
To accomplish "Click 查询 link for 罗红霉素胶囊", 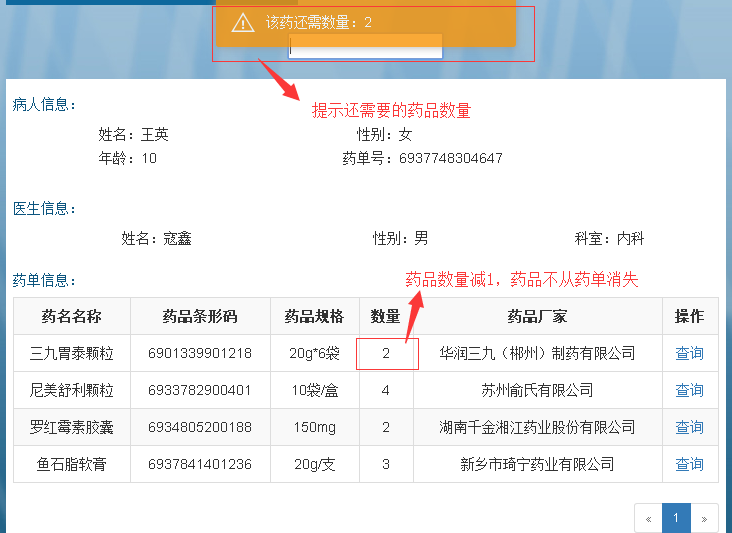I will pyautogui.click(x=689, y=427).
